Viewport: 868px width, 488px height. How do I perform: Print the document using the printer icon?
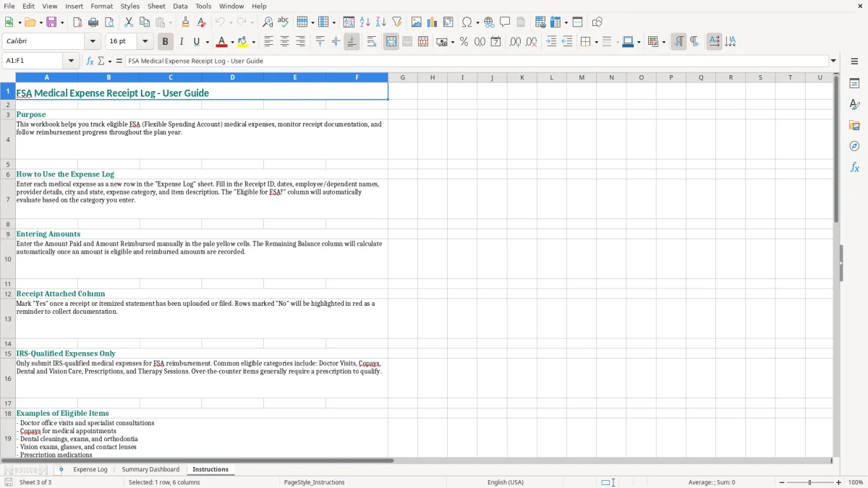(x=93, y=22)
